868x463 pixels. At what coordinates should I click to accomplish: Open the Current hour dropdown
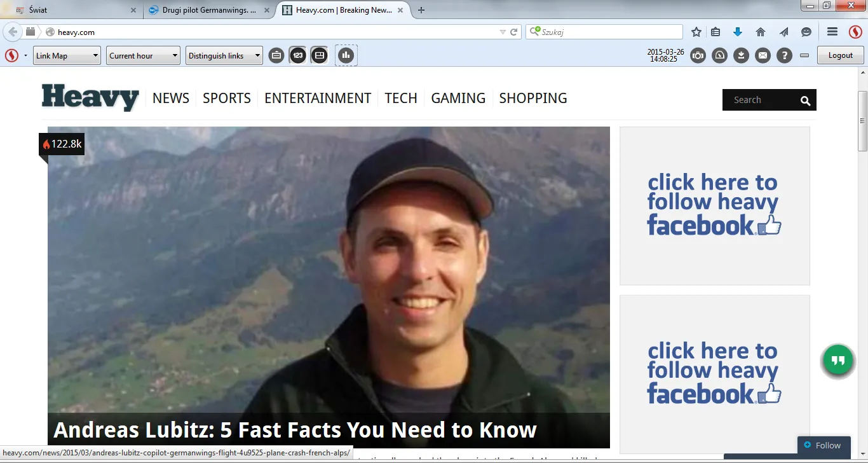coord(143,55)
